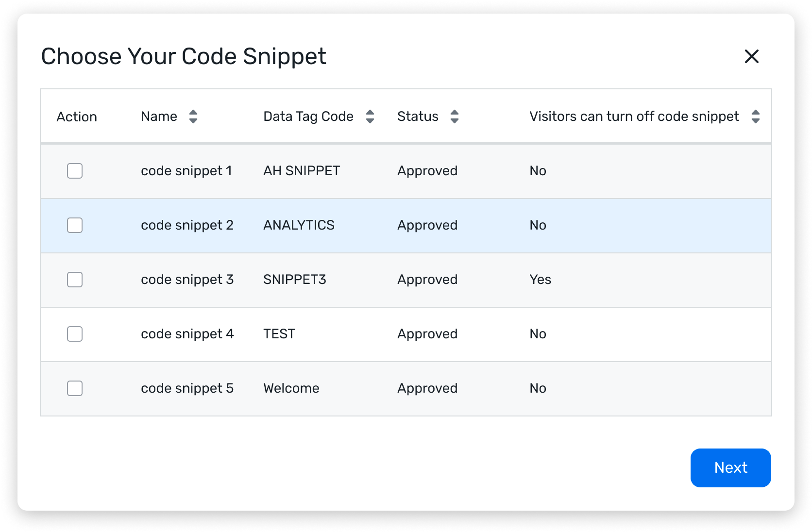
Task: Click the Action column header
Action: 77,117
